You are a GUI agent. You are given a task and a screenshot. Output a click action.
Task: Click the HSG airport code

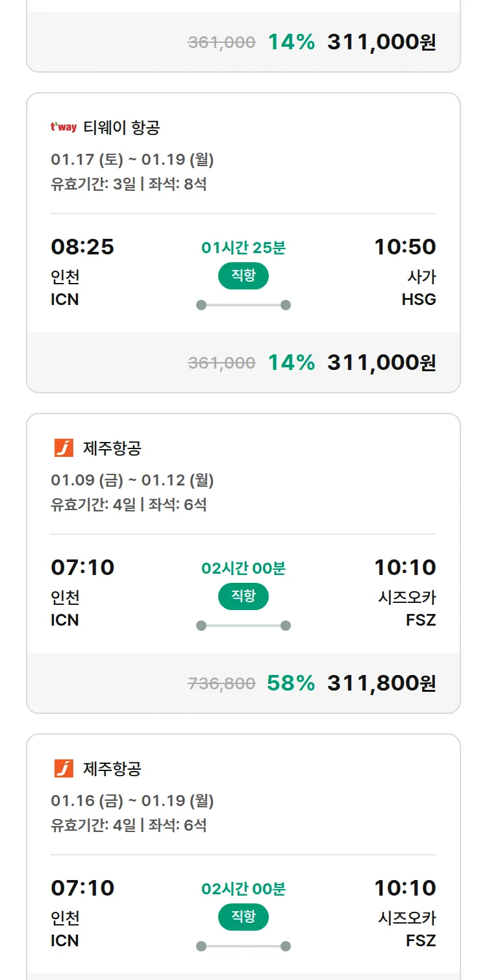[x=419, y=299]
